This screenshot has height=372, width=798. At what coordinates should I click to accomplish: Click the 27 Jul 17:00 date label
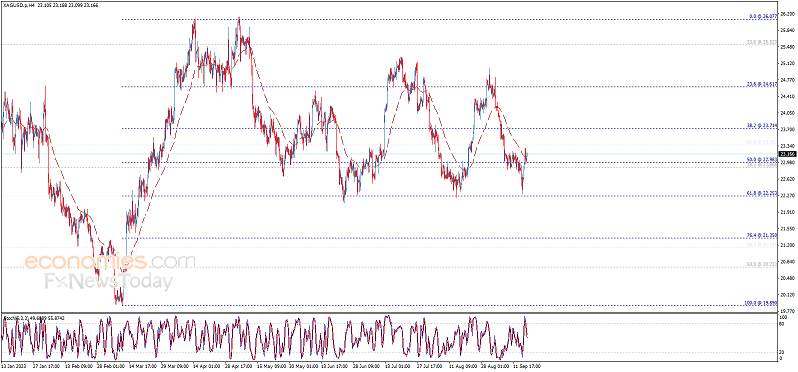(x=431, y=365)
